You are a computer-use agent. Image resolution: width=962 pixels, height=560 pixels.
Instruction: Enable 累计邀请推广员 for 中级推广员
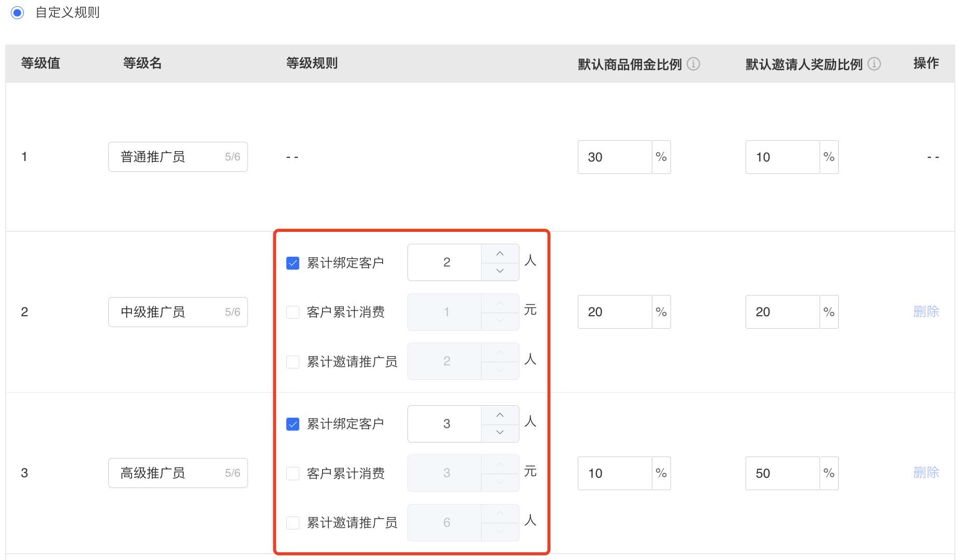click(293, 362)
